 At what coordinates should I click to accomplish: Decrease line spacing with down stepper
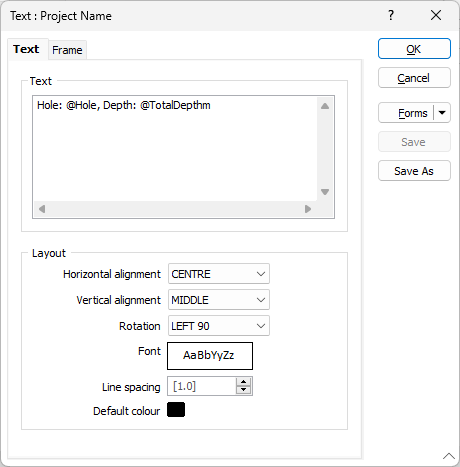click(x=244, y=389)
